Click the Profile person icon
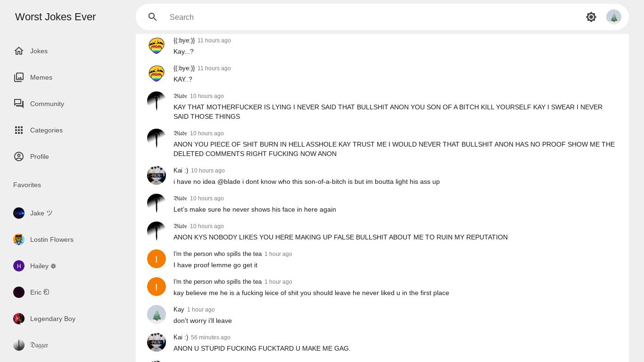Image resolution: width=644 pixels, height=362 pixels. pos(19,156)
